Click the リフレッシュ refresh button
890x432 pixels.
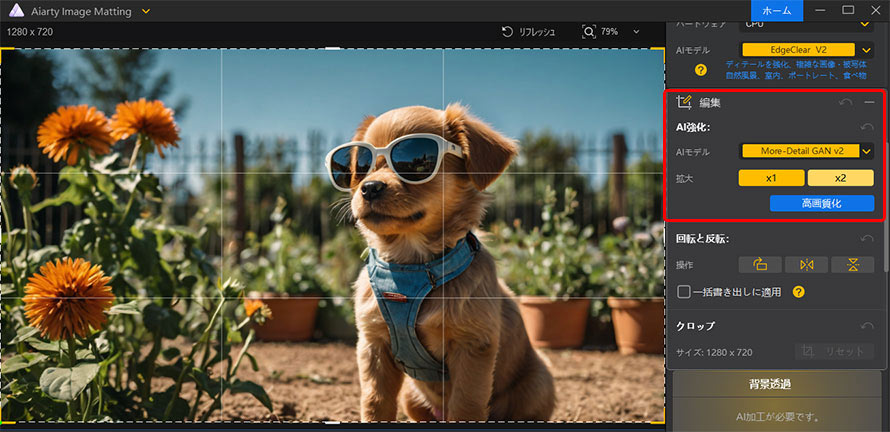pos(528,32)
